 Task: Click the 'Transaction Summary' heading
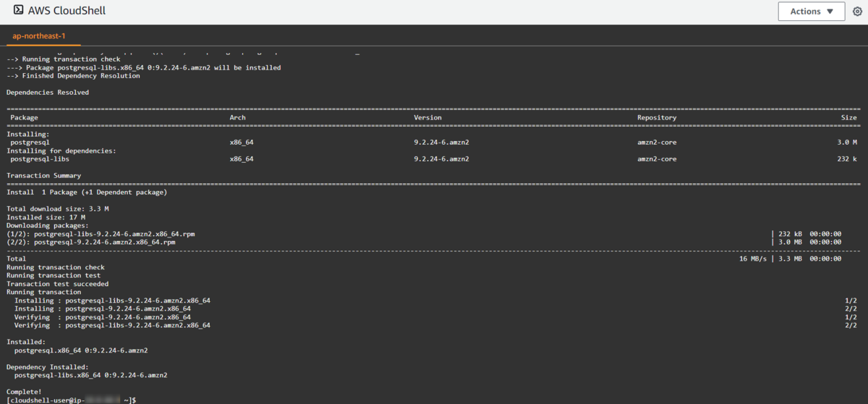click(44, 176)
